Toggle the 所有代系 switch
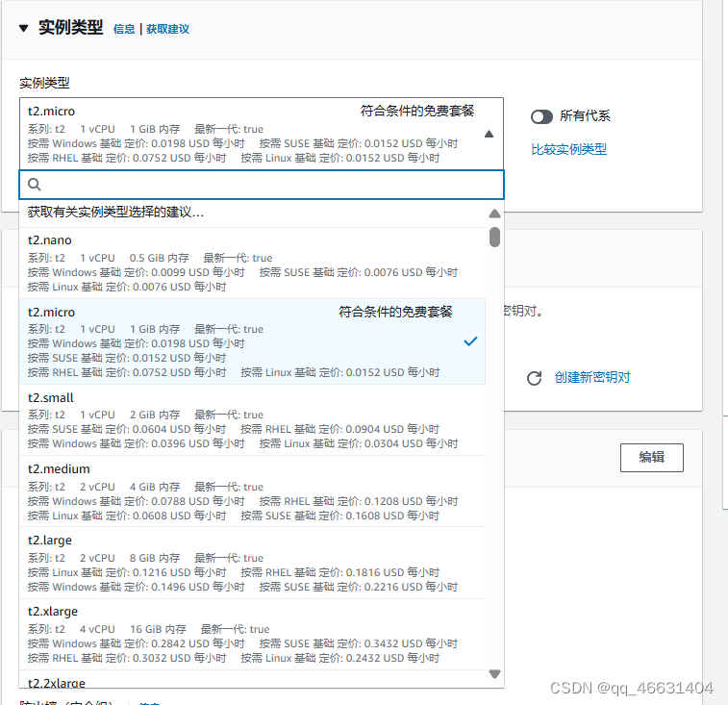This screenshot has height=705, width=728. (x=541, y=116)
